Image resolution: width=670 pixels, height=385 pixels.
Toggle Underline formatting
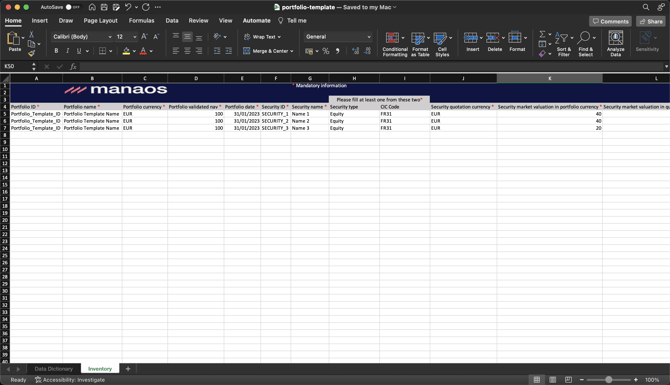pyautogui.click(x=79, y=51)
